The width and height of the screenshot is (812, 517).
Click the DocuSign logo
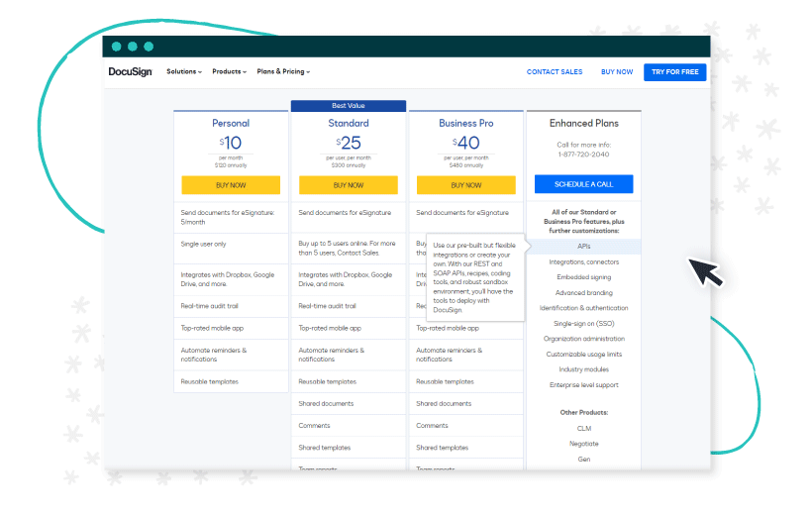pyautogui.click(x=130, y=72)
